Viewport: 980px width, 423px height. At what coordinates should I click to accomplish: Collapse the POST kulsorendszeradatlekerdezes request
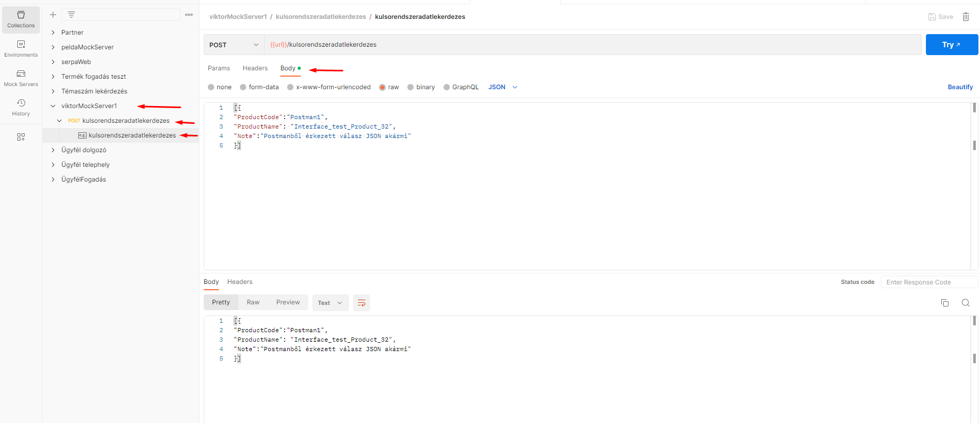click(59, 121)
